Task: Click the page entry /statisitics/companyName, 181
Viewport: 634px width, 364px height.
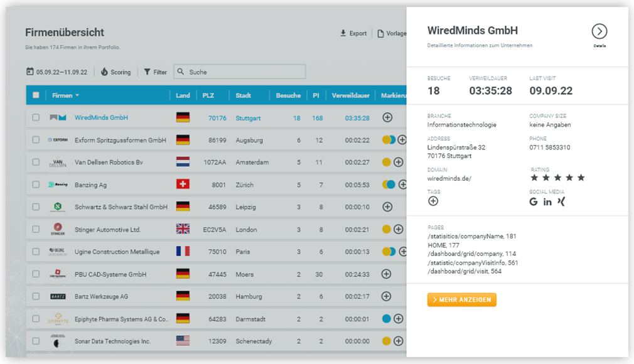Action: [472, 236]
